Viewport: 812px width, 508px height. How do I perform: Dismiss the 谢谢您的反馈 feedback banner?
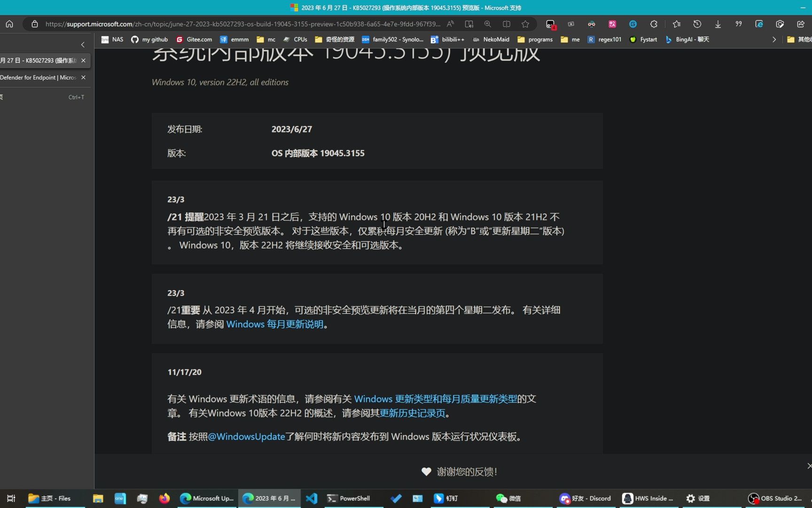[809, 466]
